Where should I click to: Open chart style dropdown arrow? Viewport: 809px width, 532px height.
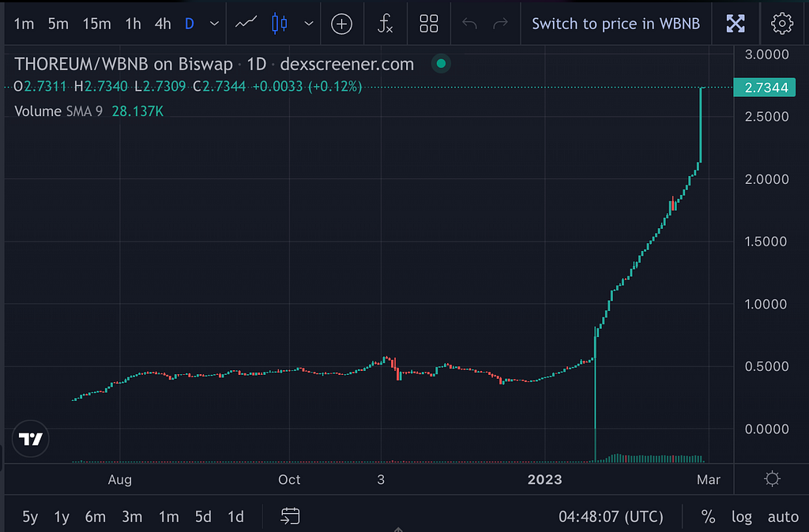coord(309,24)
